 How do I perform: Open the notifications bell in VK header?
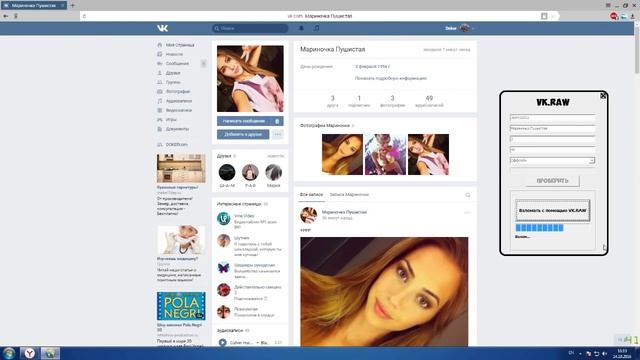[301, 28]
